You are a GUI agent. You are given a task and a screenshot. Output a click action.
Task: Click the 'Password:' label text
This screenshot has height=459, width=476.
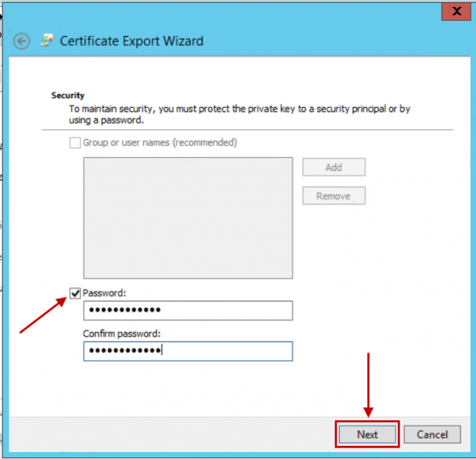pyautogui.click(x=103, y=293)
